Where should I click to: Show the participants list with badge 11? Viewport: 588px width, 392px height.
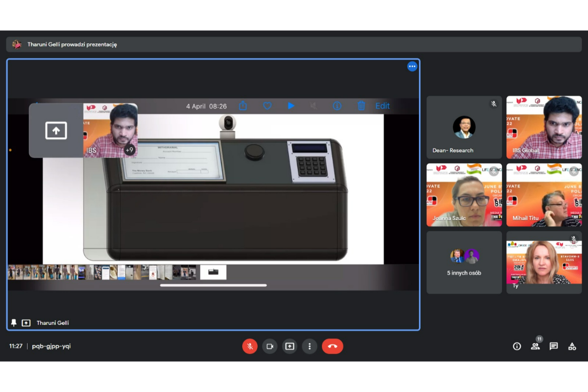point(535,346)
